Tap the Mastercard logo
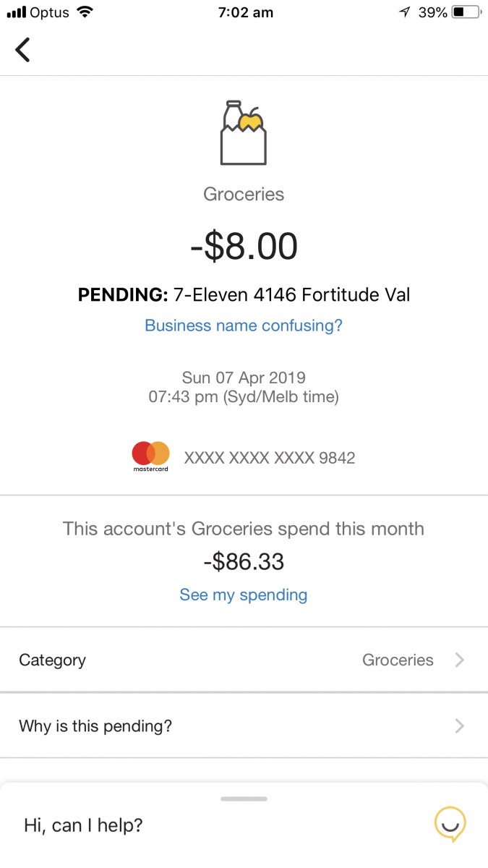The height and width of the screenshot is (868, 488). coord(150,456)
